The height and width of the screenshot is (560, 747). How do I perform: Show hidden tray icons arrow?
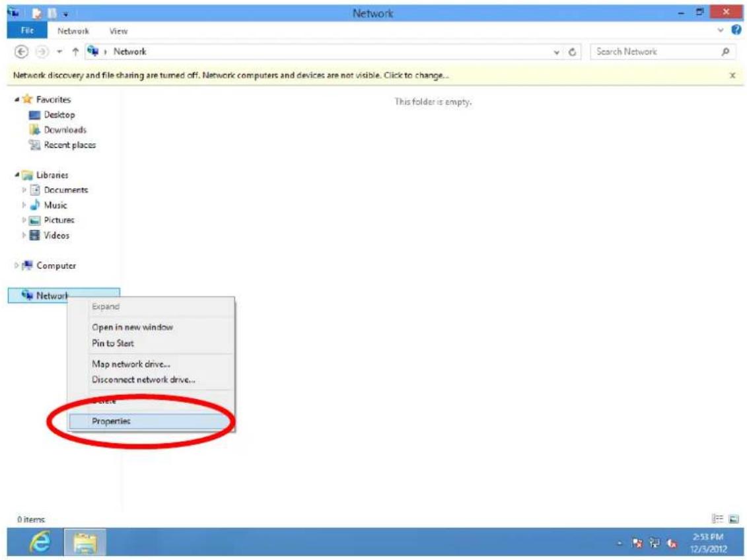620,543
